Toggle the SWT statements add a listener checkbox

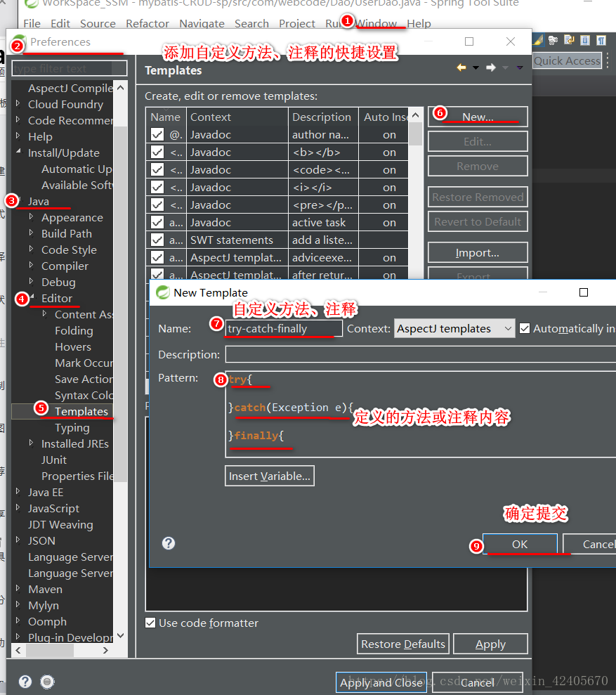(x=157, y=240)
